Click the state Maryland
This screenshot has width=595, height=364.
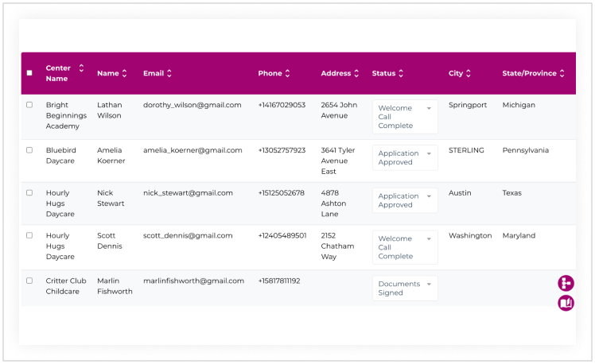pos(519,235)
